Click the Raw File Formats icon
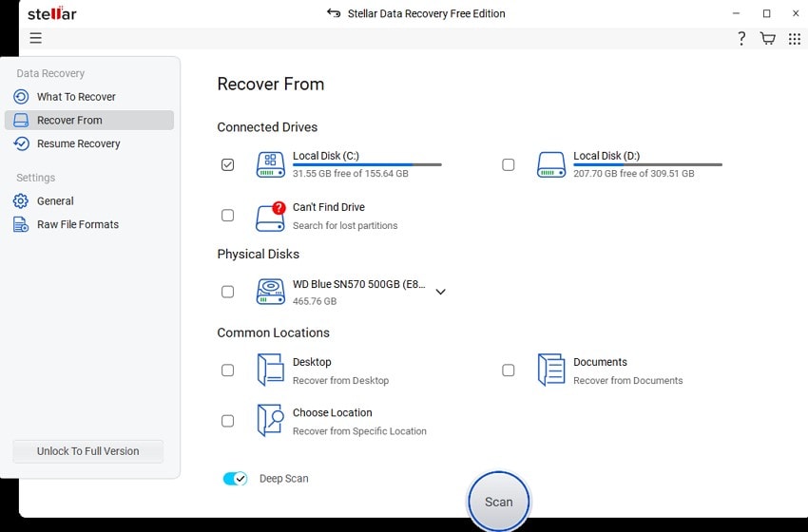Screen dimensions: 808x532 tap(21, 224)
